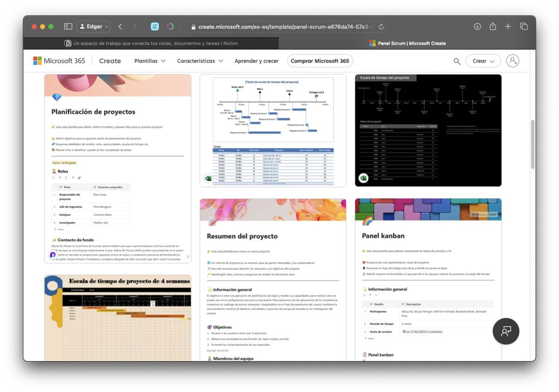Click the Excel icon on the dark timeline template
559x392 pixels.
(x=363, y=178)
